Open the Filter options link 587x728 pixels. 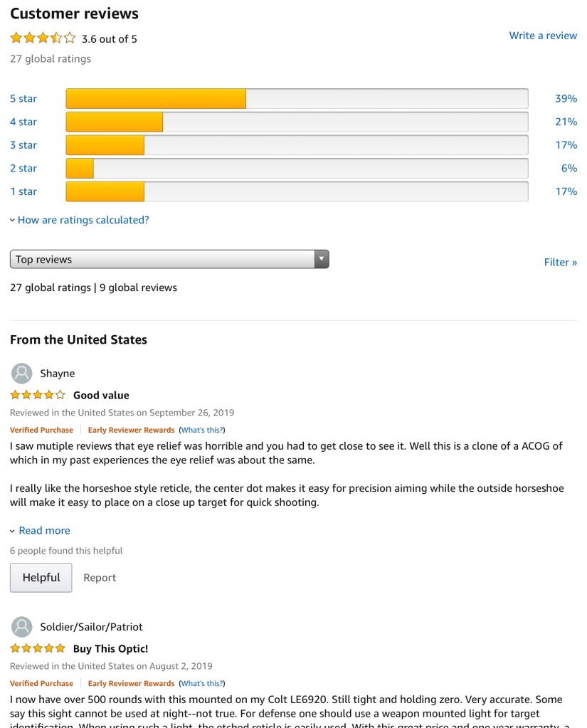pyautogui.click(x=561, y=262)
